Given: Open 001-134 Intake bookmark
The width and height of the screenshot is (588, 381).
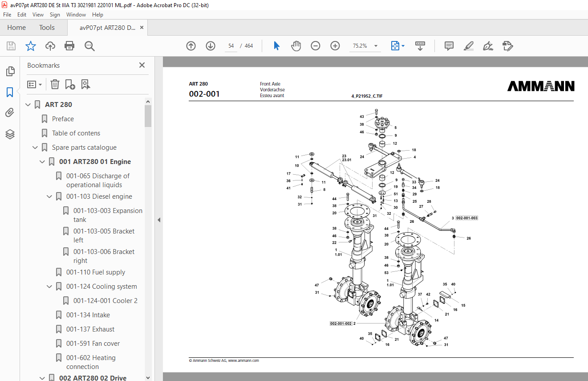Looking at the screenshot, I should pyautogui.click(x=88, y=315).
